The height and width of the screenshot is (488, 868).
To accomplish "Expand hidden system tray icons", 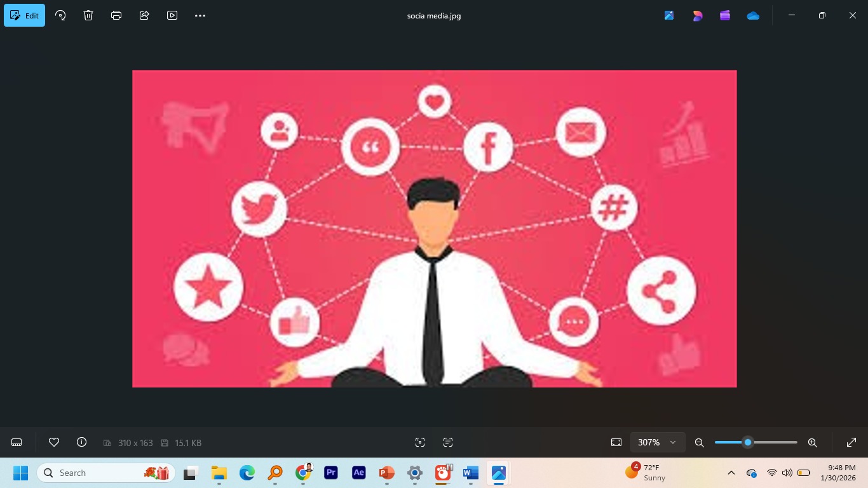I will pos(731,473).
